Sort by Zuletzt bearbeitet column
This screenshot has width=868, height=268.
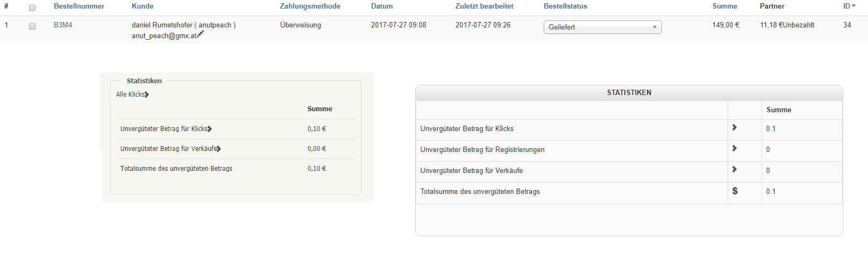[x=484, y=6]
